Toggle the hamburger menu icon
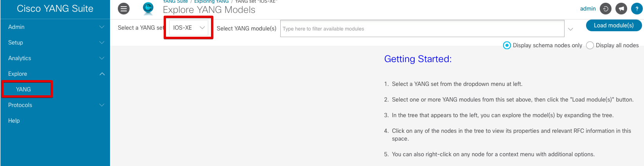644x166 pixels. (x=124, y=9)
